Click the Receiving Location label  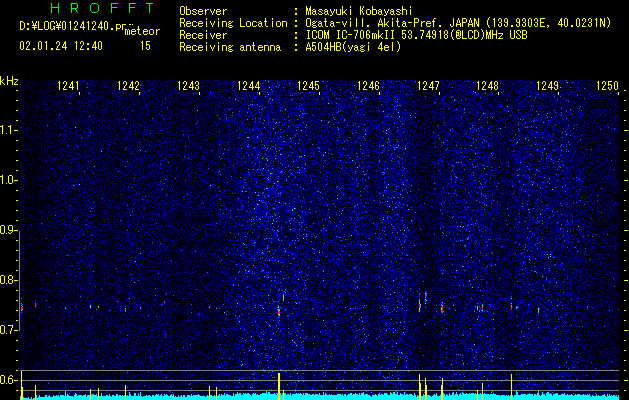pyautogui.click(x=233, y=23)
